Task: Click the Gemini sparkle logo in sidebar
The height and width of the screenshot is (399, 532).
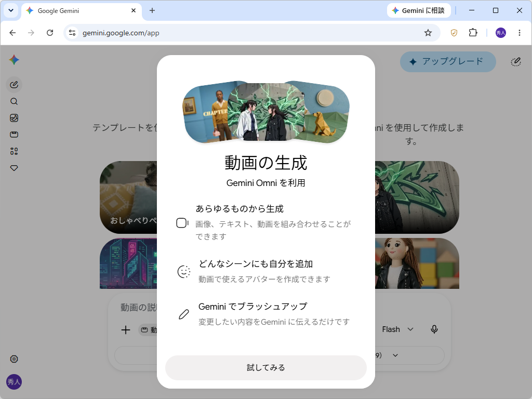Action: (14, 60)
